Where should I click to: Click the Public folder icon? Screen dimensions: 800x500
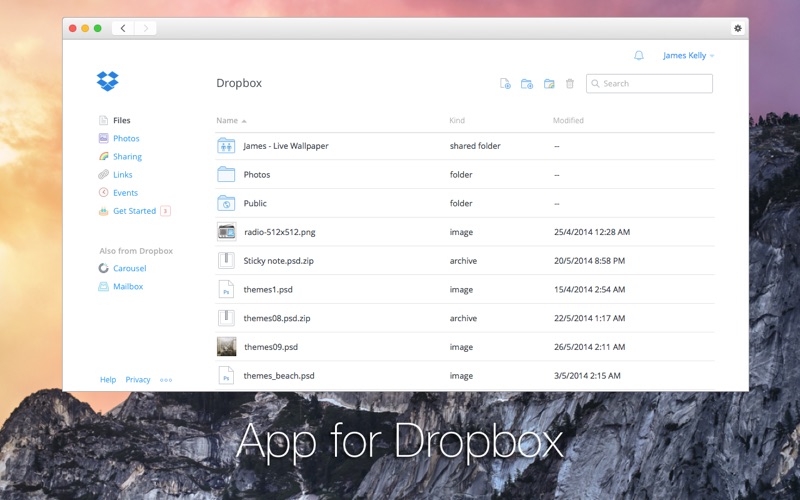point(226,203)
